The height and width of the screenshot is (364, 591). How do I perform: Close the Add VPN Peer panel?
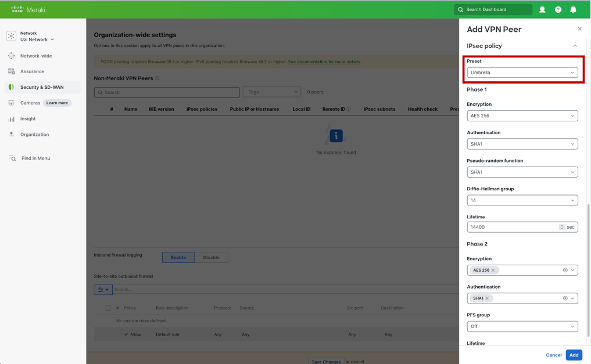coord(580,29)
